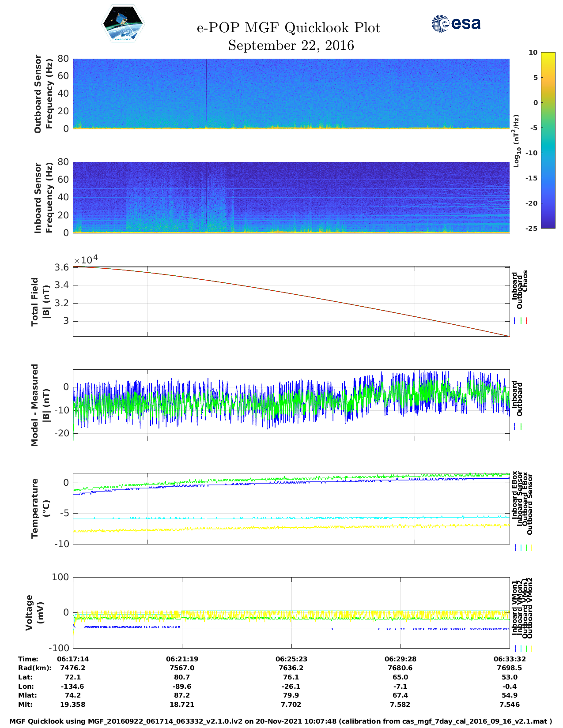Click the September 22, 2016 date subtitle
Viewport: 563px width, 728px height.
[291, 45]
